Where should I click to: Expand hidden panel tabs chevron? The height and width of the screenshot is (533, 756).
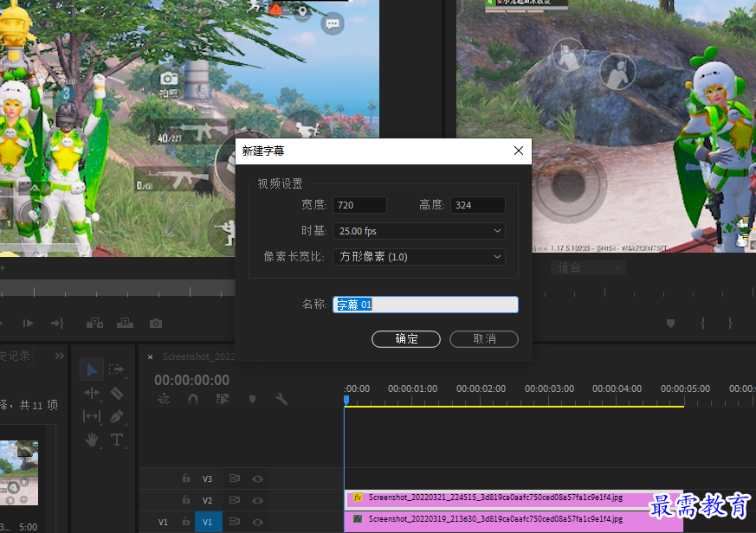(x=59, y=356)
